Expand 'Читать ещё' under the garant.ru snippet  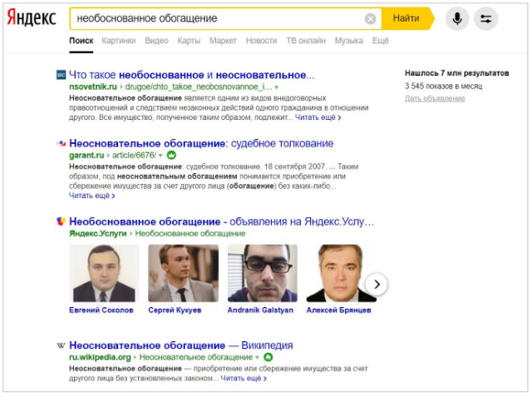point(92,196)
